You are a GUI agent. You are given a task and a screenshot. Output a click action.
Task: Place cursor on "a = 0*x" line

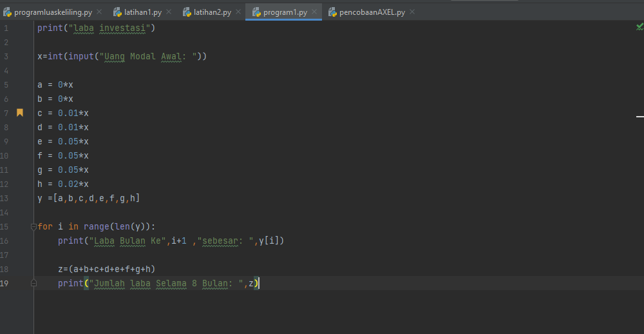(55, 84)
